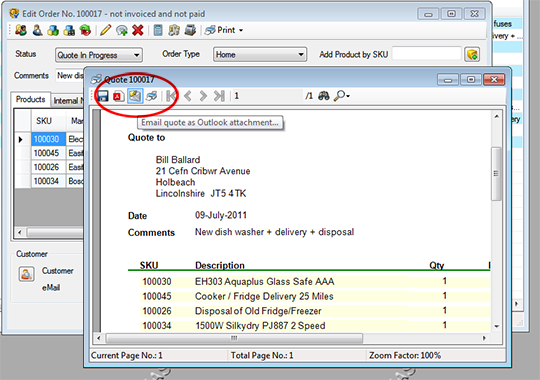Click the horizontal scrollbar in the quote preview
The image size is (540, 380).
(235, 338)
